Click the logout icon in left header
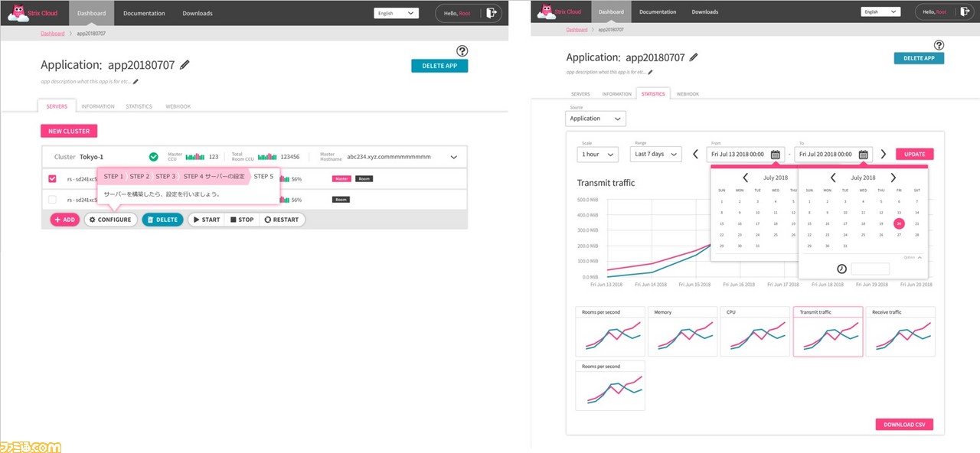Image resolution: width=980 pixels, height=453 pixels. pyautogui.click(x=492, y=13)
